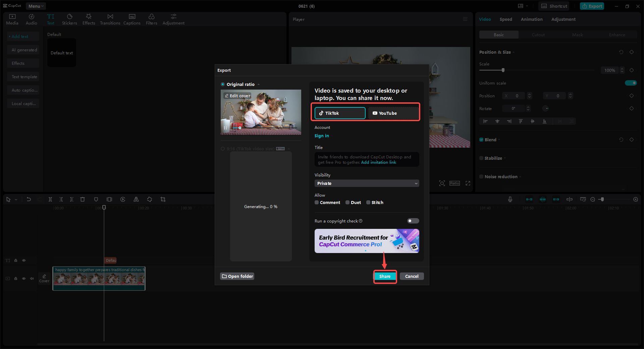Click the Open folder button
Image resolution: width=644 pixels, height=349 pixels.
coord(237,276)
